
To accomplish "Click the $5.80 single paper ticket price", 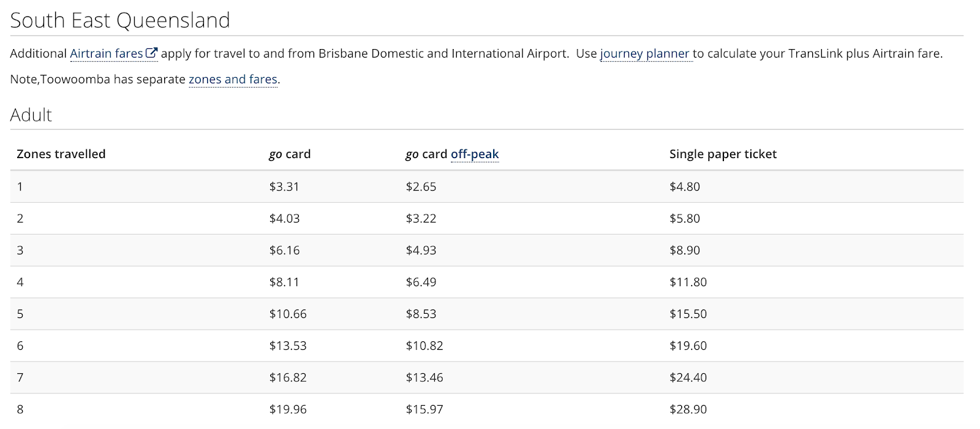I will click(x=685, y=219).
